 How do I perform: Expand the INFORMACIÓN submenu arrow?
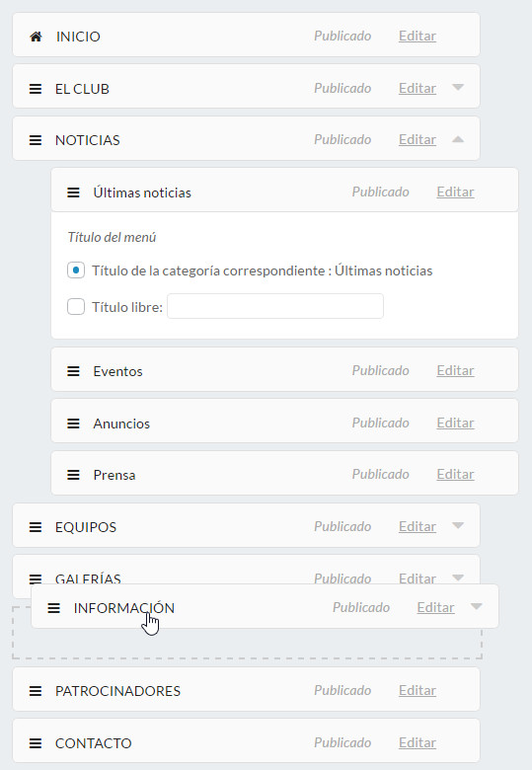point(476,606)
